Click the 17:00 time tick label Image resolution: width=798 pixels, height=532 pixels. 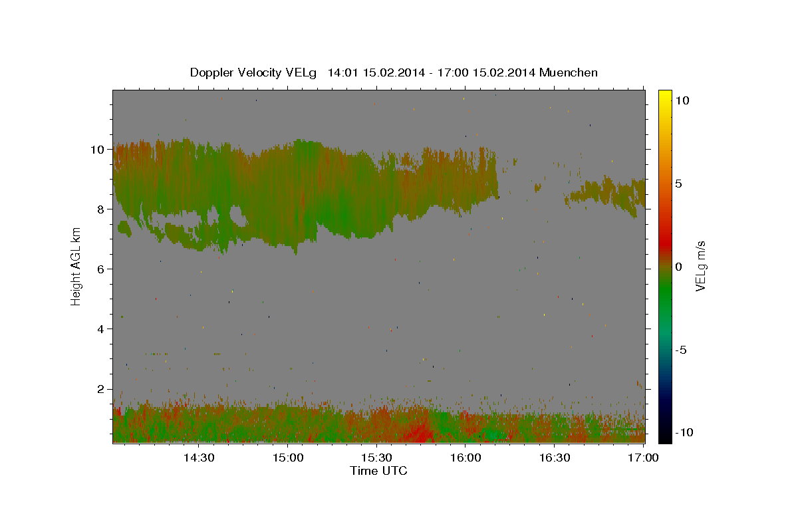(x=644, y=458)
